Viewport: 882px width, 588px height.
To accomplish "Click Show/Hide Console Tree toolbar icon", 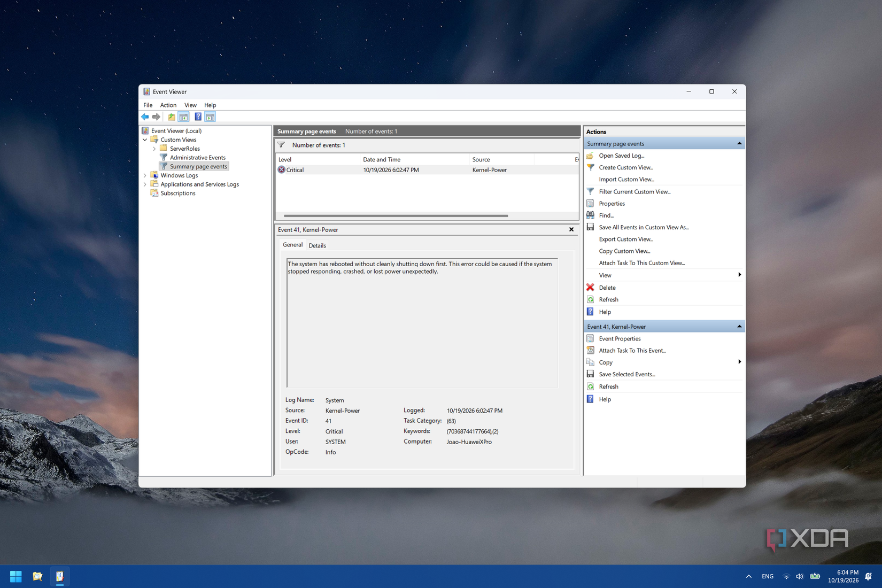I will click(x=183, y=117).
